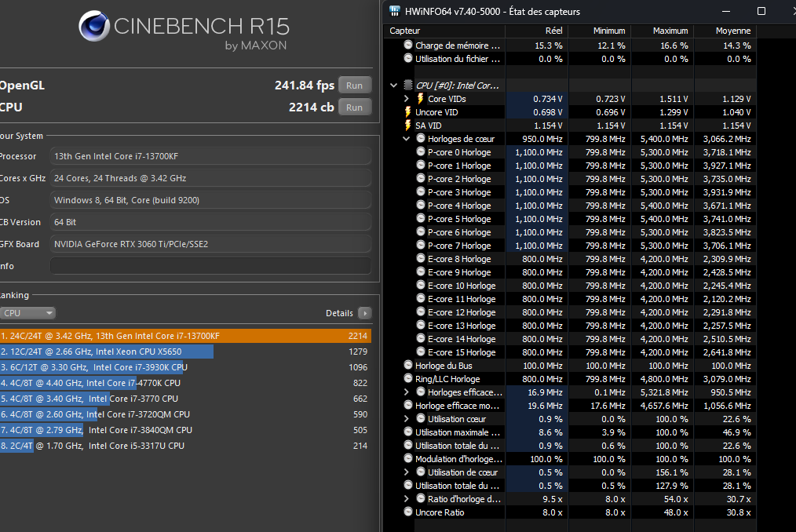Click the Utilisation maximale sensor icon

[x=408, y=432]
